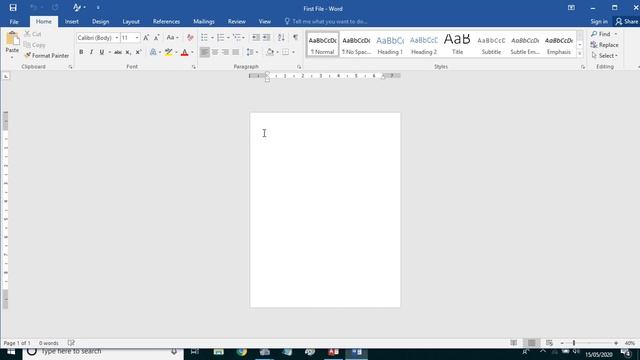Screen dimensions: 640x360
Task: Click Sign in link
Action: (599, 22)
